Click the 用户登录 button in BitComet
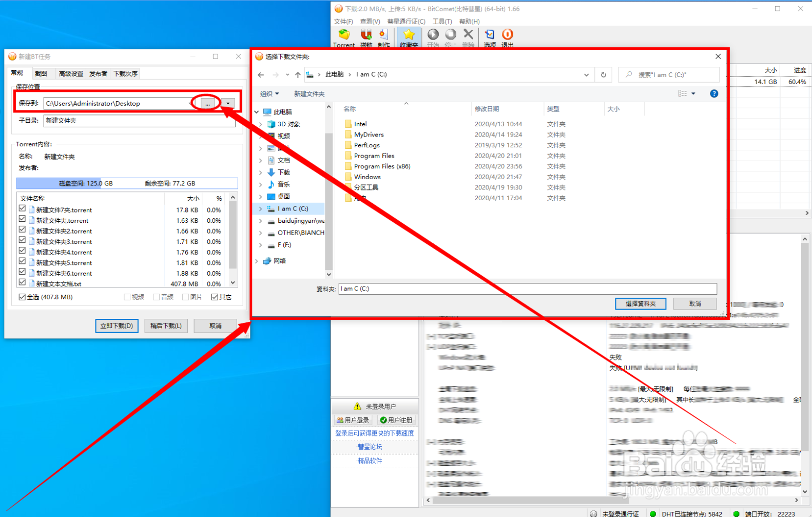The height and width of the screenshot is (517, 812). pos(353,420)
